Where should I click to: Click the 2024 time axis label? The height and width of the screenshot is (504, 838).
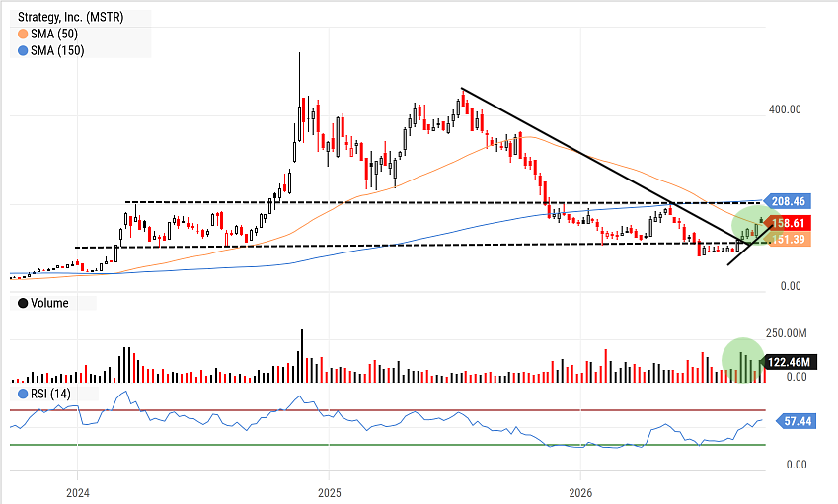click(78, 492)
